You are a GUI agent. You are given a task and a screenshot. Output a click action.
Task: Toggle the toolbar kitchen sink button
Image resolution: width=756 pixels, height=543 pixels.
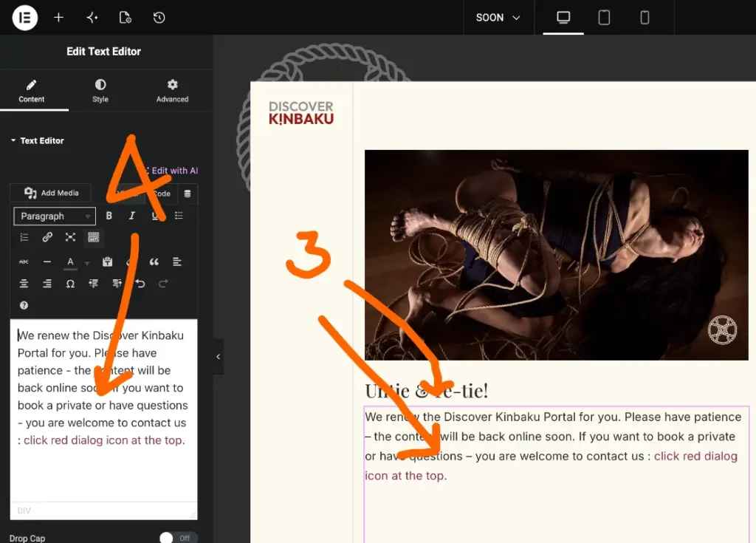(94, 237)
